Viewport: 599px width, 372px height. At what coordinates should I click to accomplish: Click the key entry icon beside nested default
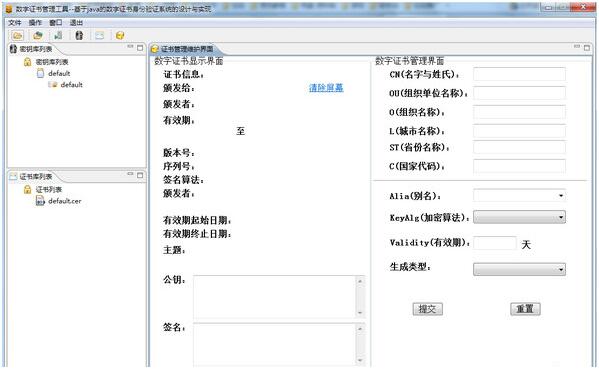click(x=53, y=84)
